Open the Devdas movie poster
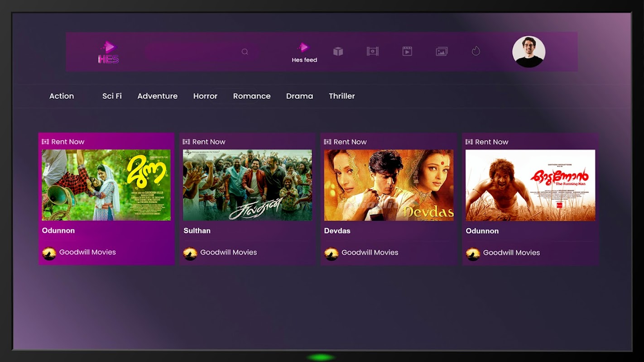Screen dimensions: 644x362 coord(389,185)
